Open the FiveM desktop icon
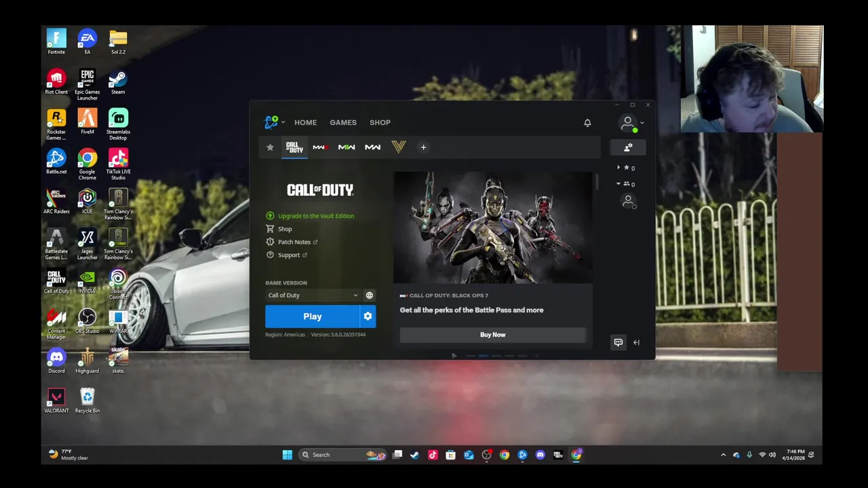 pyautogui.click(x=87, y=121)
